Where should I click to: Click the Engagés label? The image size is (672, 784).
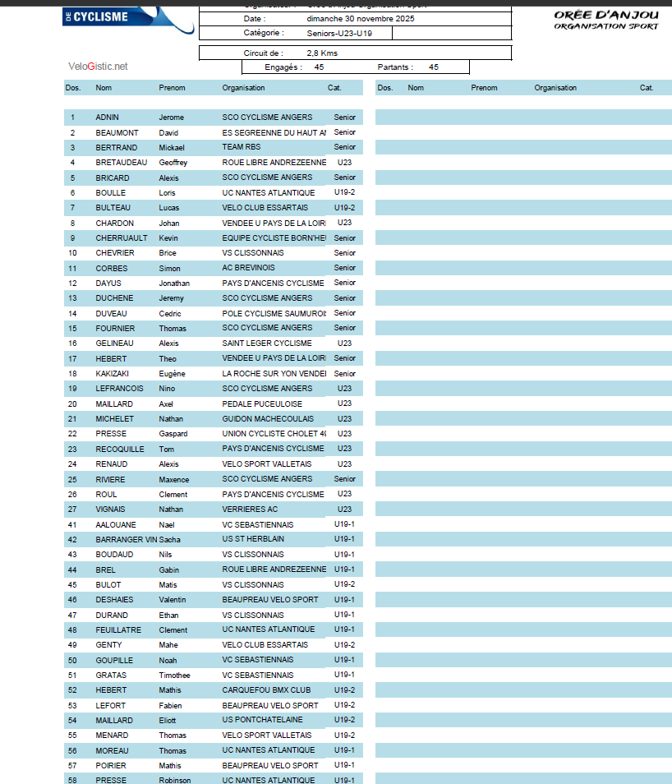point(283,67)
